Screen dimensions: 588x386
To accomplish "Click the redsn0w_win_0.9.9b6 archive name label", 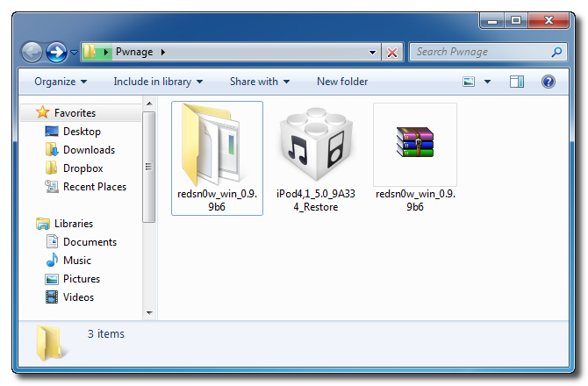I will [x=415, y=200].
